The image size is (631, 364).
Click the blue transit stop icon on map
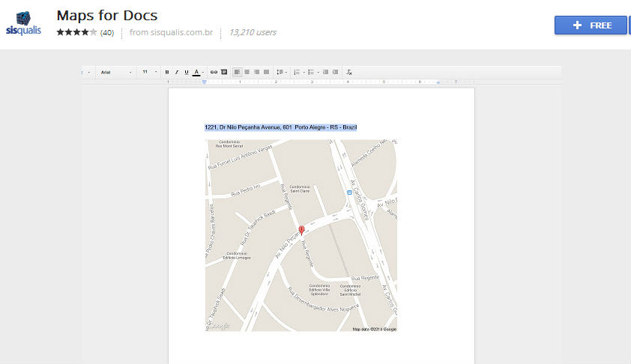[x=349, y=192]
